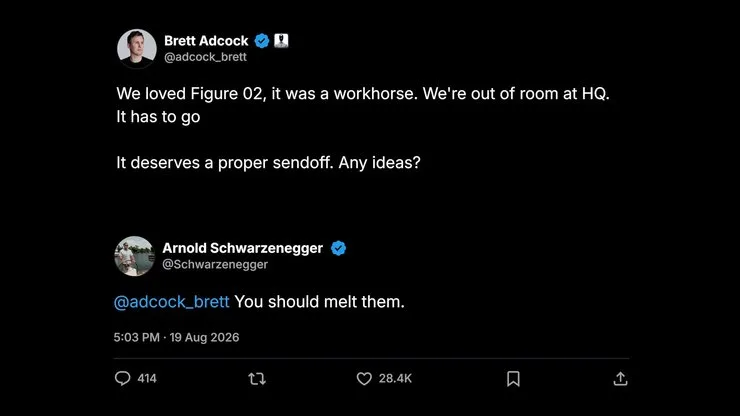
Task: Click the affiliate badge beside Brett Adcock
Action: pyautogui.click(x=281, y=41)
